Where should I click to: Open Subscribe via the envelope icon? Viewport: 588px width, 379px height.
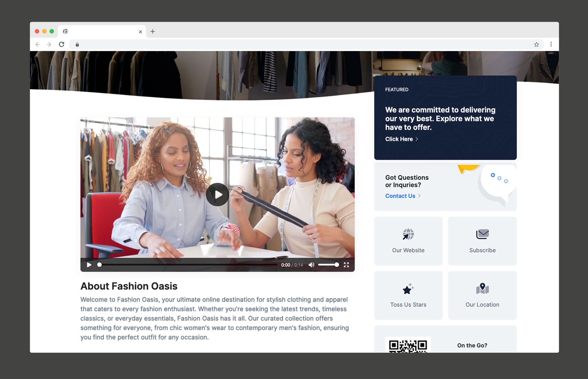[482, 234]
